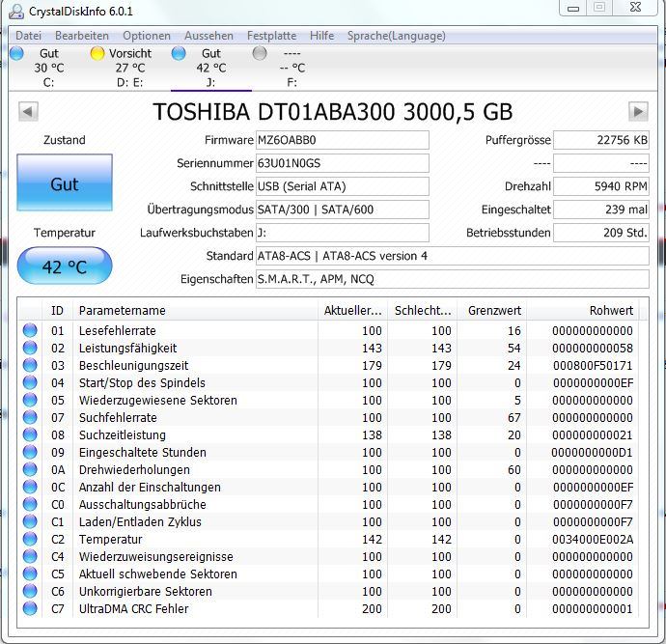Click raw value 000800F50171

tap(593, 365)
